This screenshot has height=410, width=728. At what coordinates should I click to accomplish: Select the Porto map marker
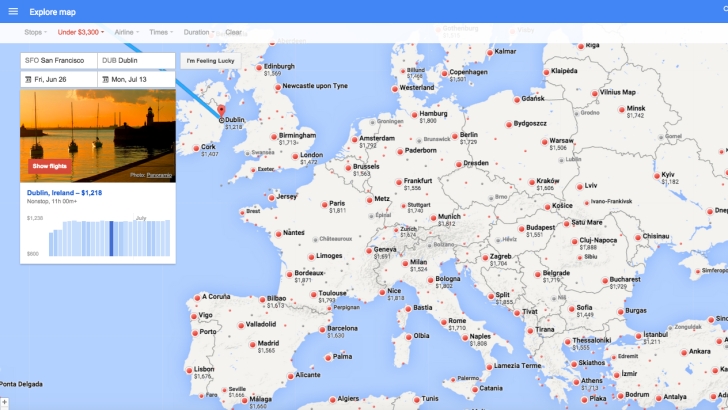pyautogui.click(x=195, y=333)
